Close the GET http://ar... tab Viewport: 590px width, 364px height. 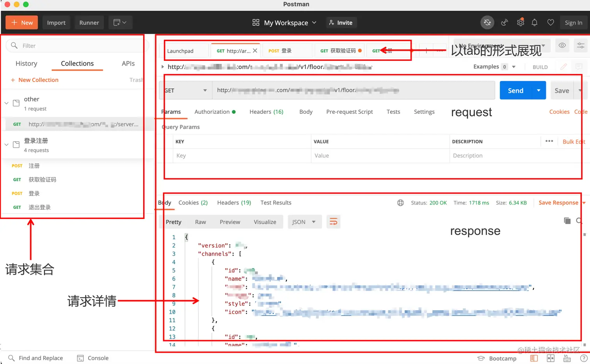click(x=255, y=51)
